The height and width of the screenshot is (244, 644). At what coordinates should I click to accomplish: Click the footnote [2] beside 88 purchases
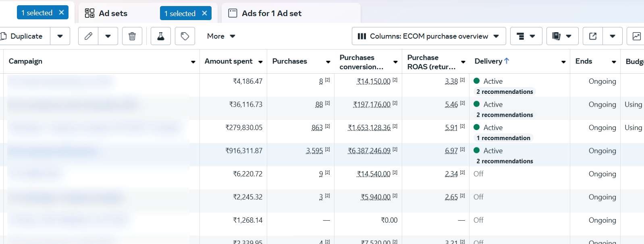coord(328,103)
